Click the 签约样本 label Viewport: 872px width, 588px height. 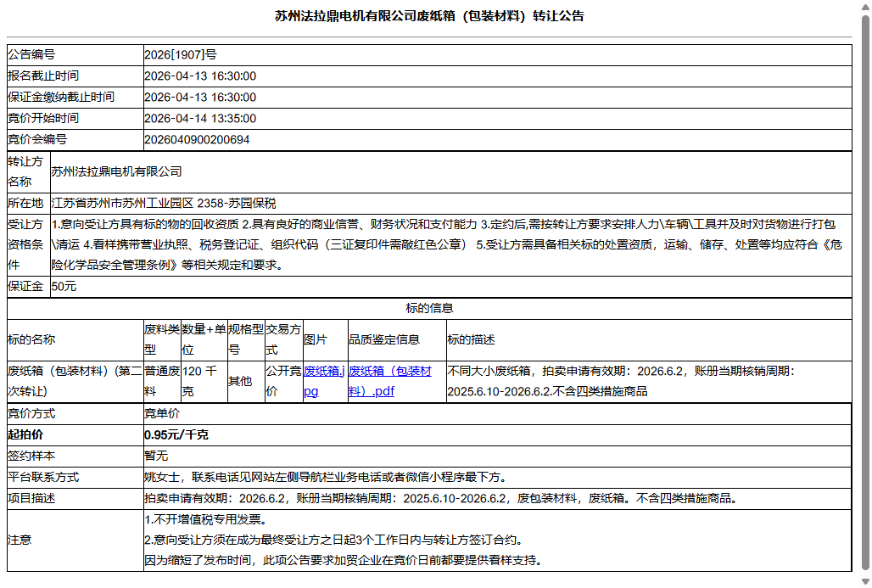(x=31, y=456)
